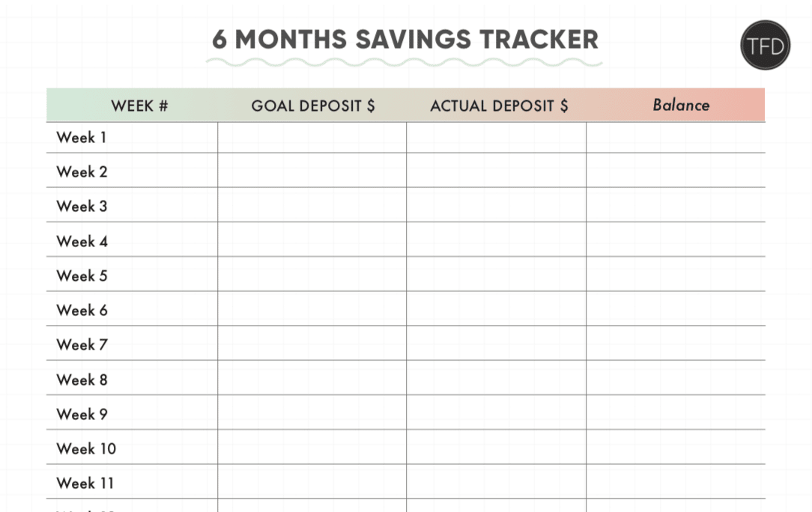Click the Week 7 balance cell
The height and width of the screenshot is (512, 812).
point(676,344)
